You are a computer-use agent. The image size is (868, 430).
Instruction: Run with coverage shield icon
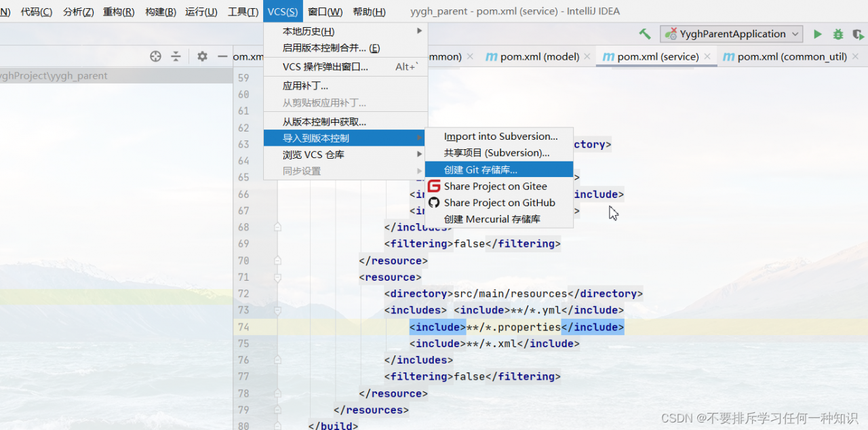point(859,34)
